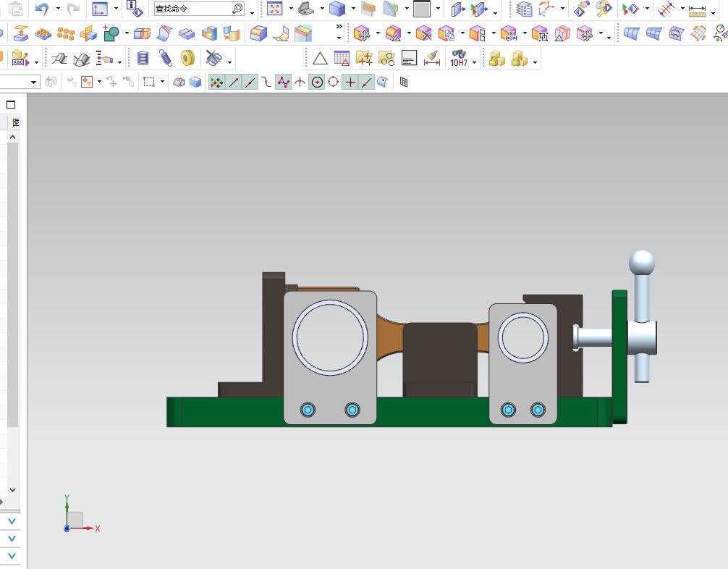
Task: Click the triangle feature control icon
Action: (x=320, y=59)
